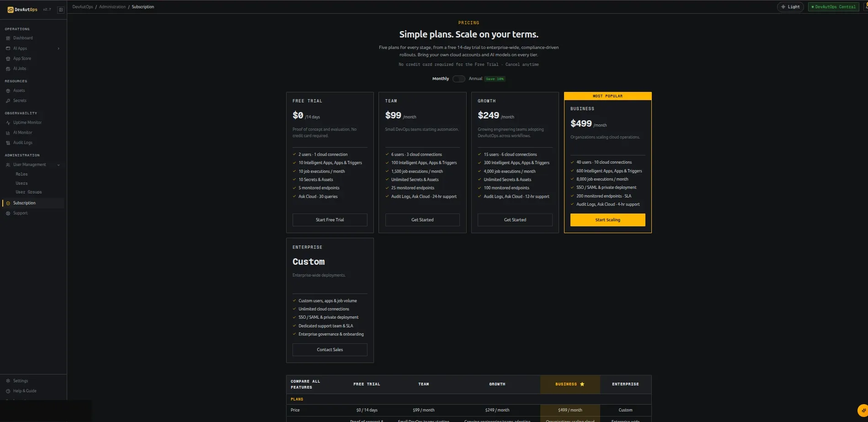Click the AI Jobs icon in sidebar
The image size is (868, 422).
pos(8,69)
